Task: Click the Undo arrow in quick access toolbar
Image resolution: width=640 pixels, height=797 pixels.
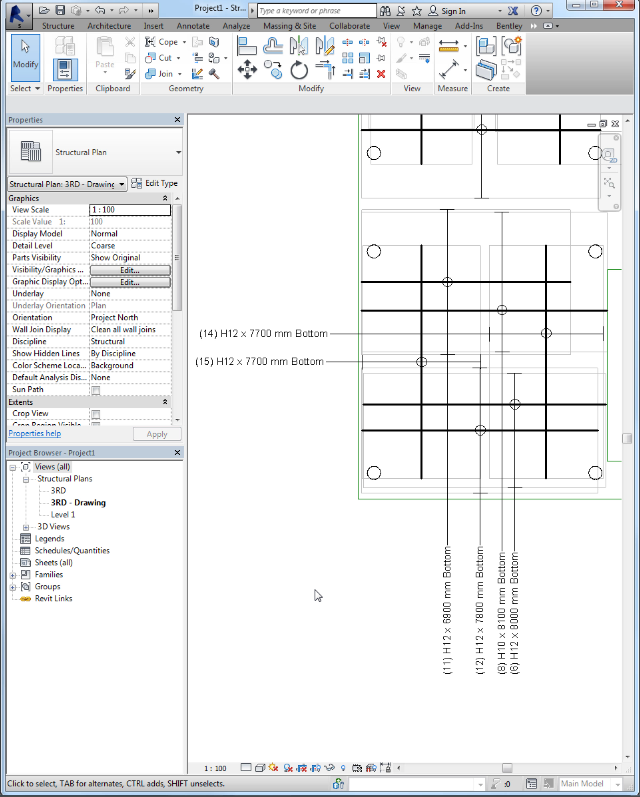Action: (x=100, y=10)
